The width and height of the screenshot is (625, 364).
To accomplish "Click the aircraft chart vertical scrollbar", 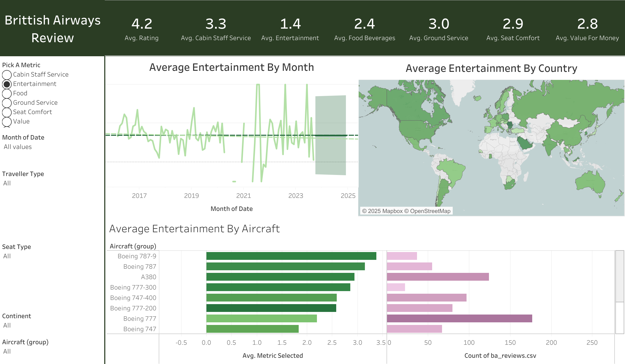I will (x=620, y=276).
